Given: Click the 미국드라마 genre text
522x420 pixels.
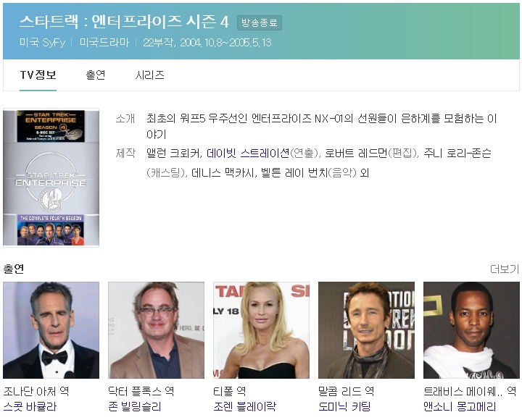Looking at the screenshot, I should (x=106, y=43).
